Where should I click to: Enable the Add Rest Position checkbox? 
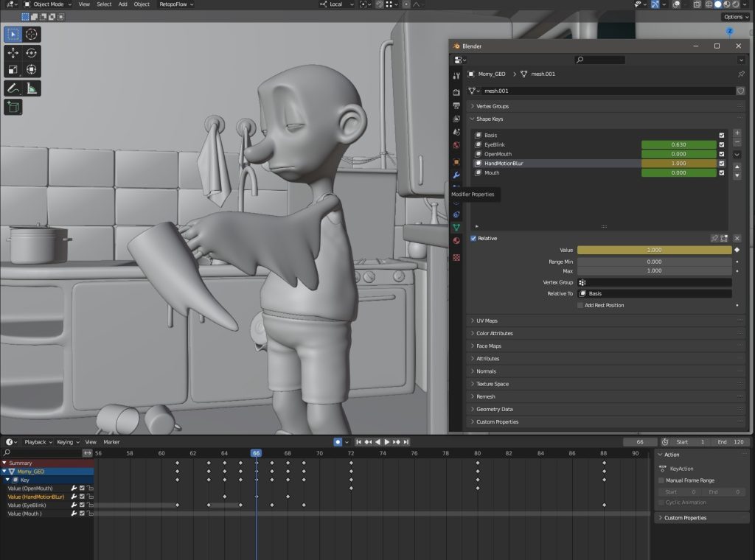tap(580, 305)
